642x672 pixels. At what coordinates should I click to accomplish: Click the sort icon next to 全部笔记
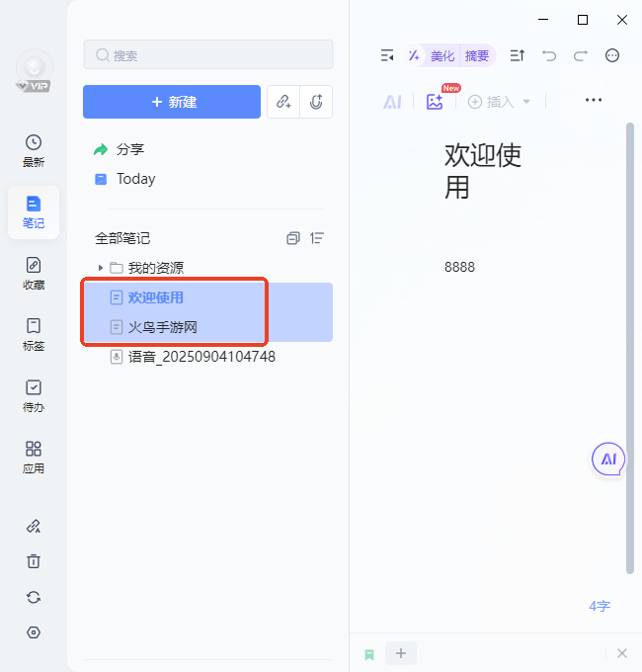tap(317, 238)
